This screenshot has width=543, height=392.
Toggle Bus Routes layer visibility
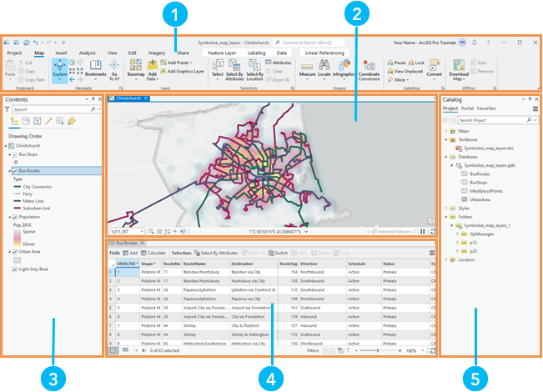click(x=15, y=171)
